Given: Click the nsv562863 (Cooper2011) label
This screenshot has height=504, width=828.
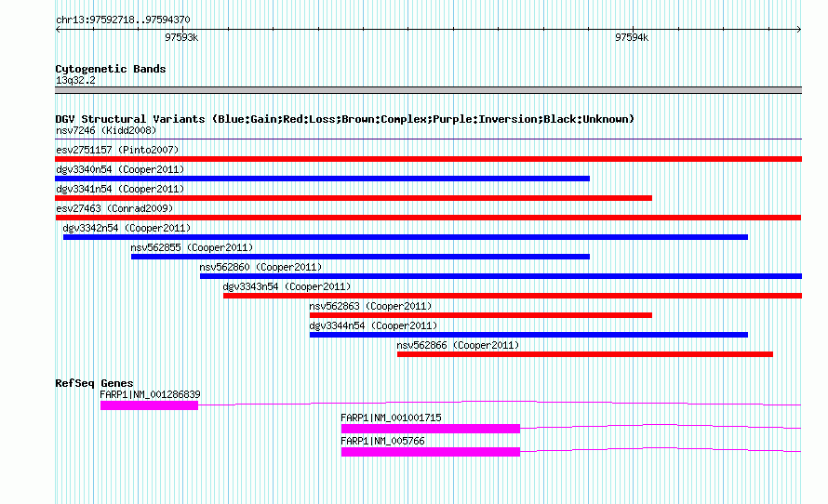Looking at the screenshot, I should pyautogui.click(x=370, y=306).
